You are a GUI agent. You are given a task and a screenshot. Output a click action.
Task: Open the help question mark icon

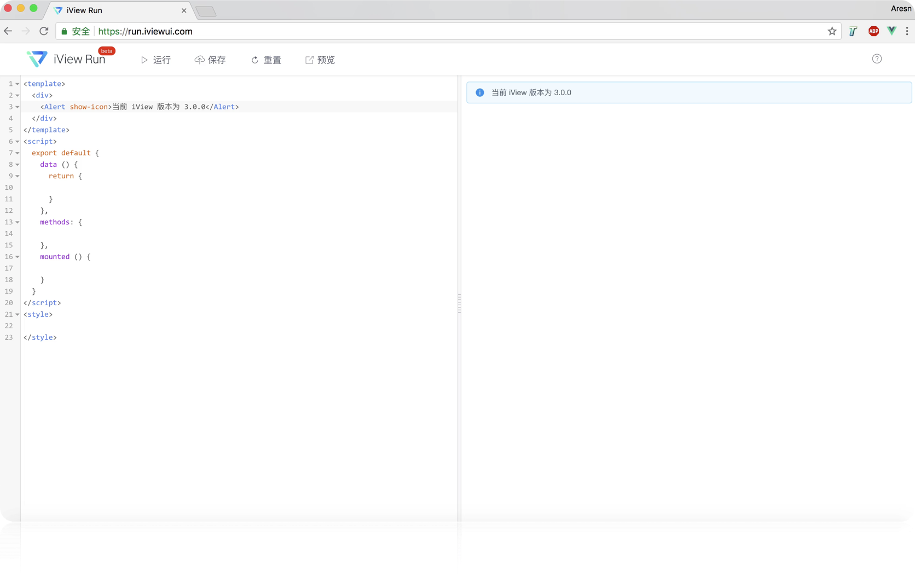pos(877,59)
